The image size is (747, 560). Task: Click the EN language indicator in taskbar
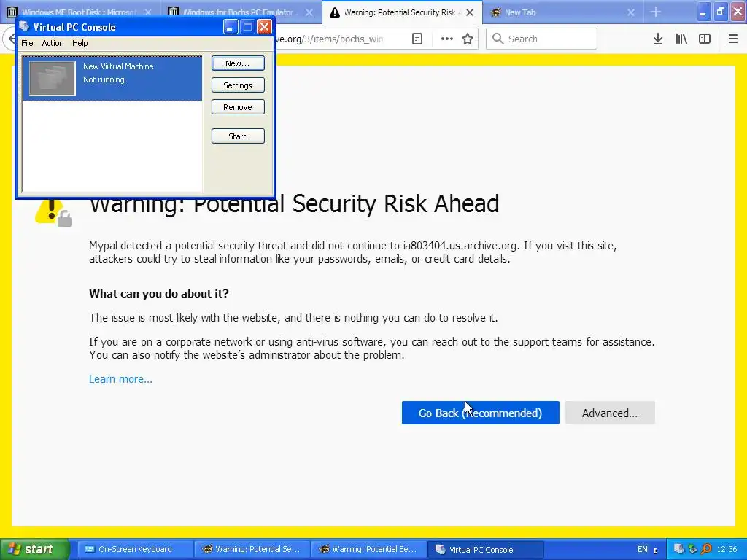tap(643, 550)
